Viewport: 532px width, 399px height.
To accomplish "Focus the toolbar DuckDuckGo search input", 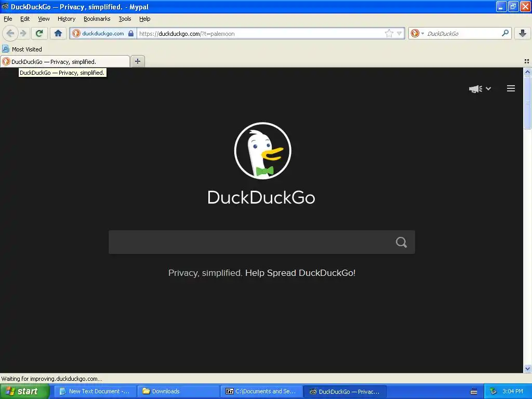I will coord(463,33).
